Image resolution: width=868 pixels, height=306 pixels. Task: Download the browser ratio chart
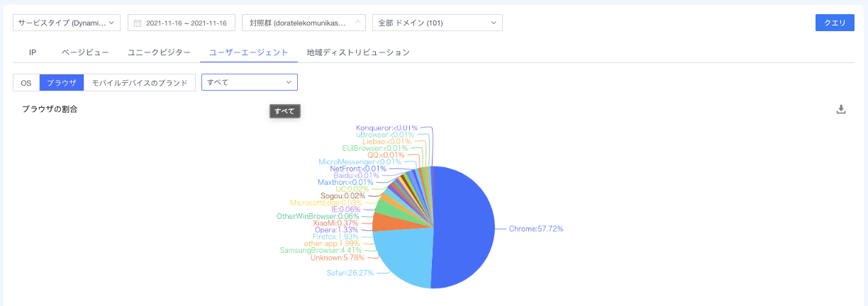pos(841,109)
